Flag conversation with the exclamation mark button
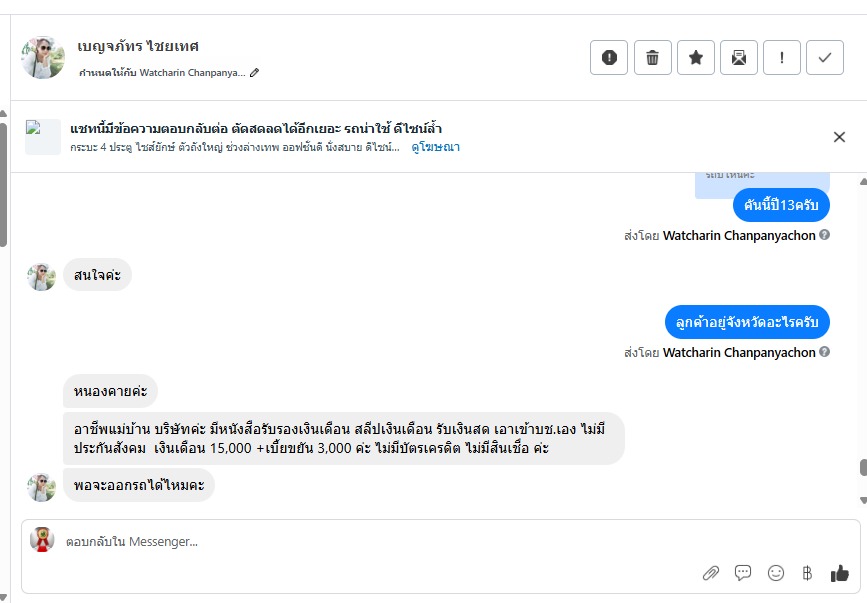 (x=782, y=57)
